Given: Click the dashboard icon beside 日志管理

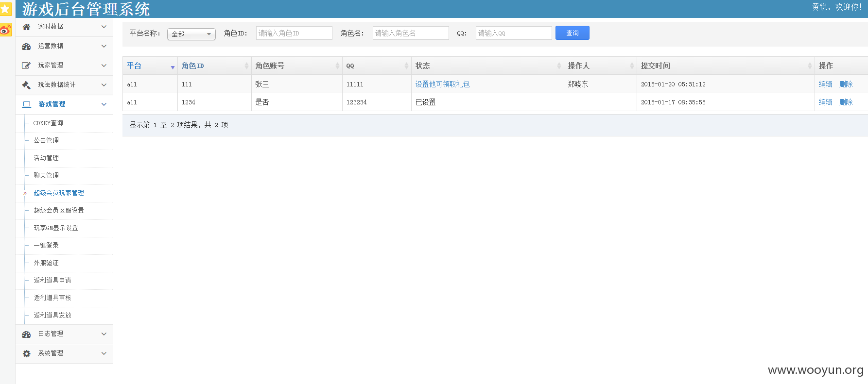Looking at the screenshot, I should pyautogui.click(x=27, y=334).
